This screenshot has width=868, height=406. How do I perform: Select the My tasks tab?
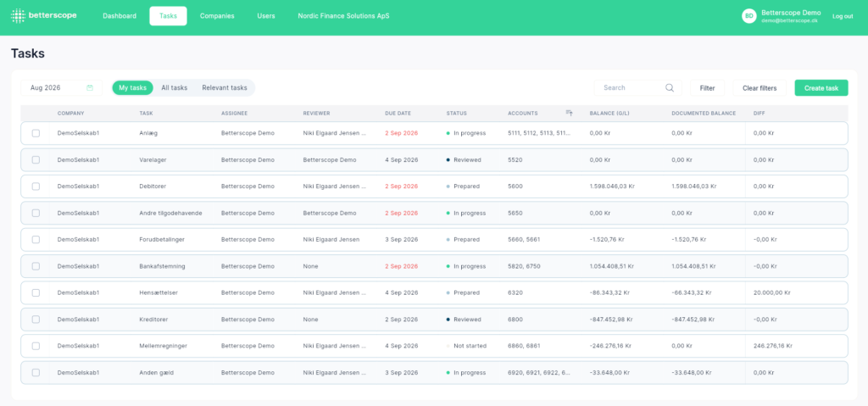pos(133,87)
